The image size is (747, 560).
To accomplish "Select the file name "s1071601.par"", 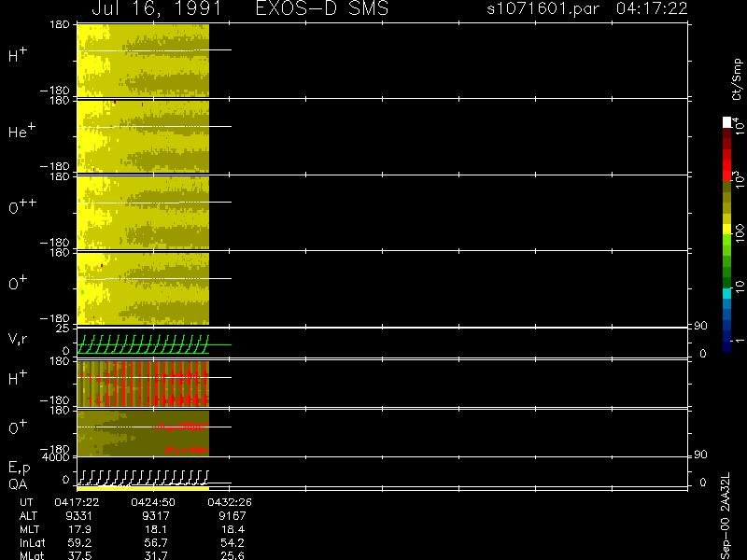I will tap(543, 8).
